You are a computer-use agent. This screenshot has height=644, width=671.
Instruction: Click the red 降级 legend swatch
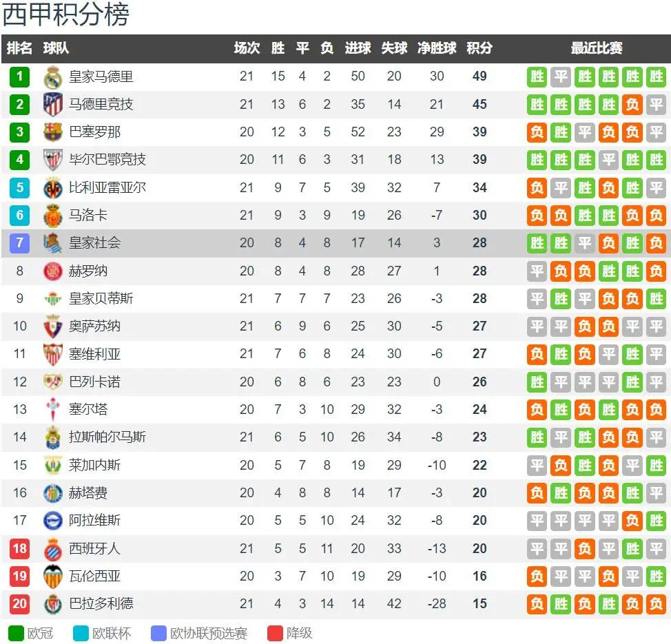tap(276, 633)
